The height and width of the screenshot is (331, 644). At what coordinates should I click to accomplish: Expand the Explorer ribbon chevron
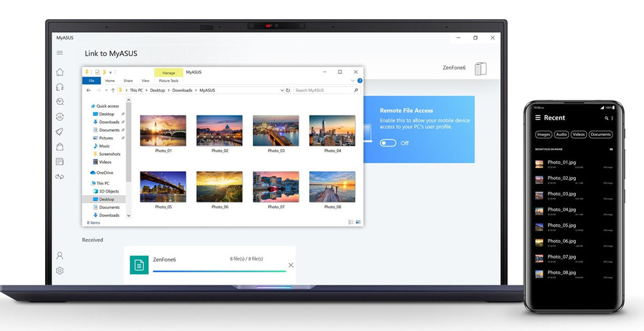[353, 81]
